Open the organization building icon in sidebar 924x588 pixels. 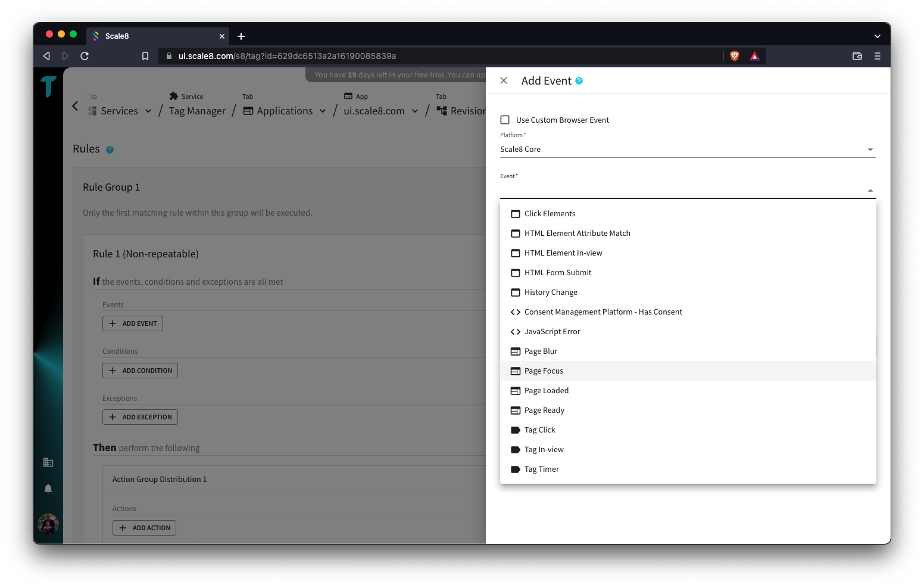click(x=48, y=462)
